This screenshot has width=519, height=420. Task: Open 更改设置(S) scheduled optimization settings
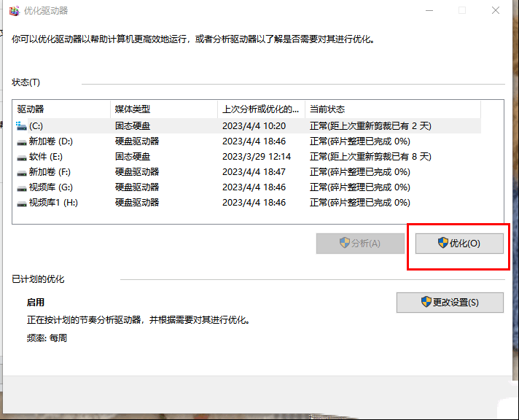pyautogui.click(x=450, y=303)
